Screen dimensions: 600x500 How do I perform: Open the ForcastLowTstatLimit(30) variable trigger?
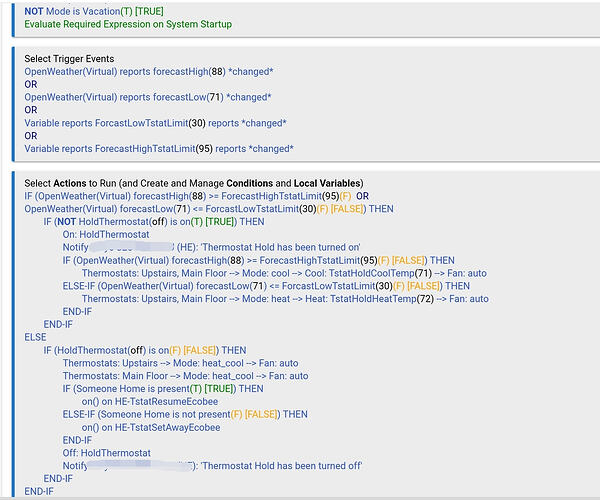tap(155, 123)
